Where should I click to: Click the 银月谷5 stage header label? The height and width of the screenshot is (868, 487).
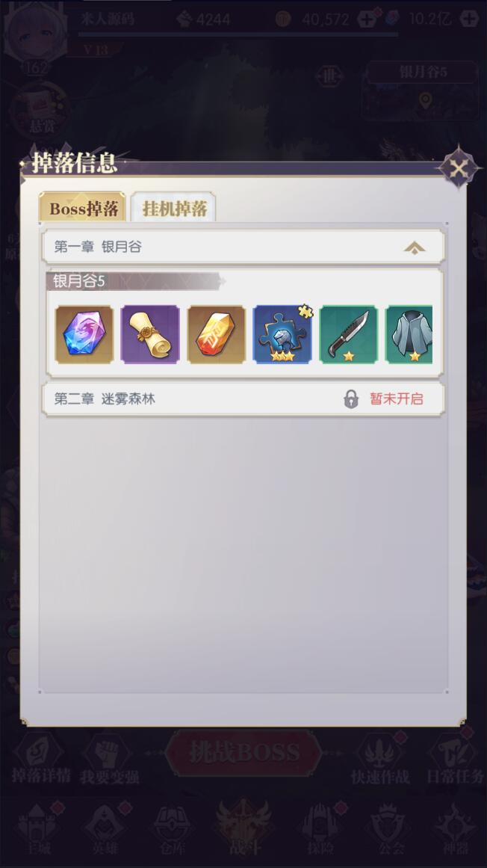tap(78, 281)
